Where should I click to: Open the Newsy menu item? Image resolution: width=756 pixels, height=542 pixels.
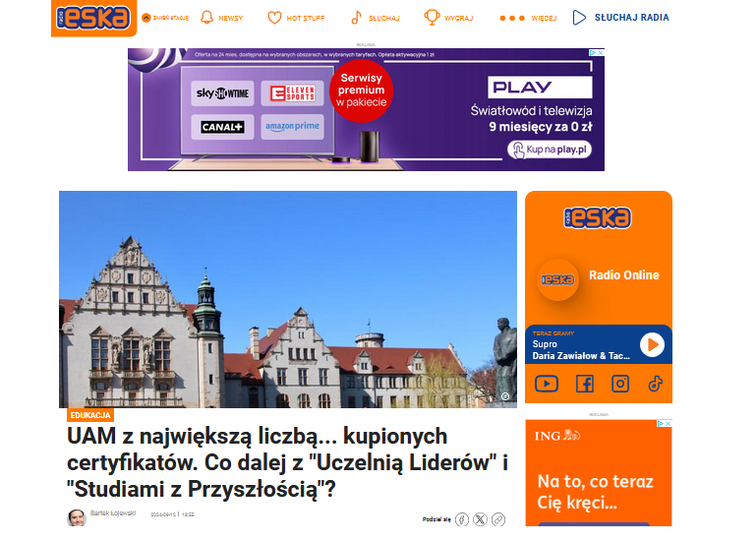(x=222, y=18)
